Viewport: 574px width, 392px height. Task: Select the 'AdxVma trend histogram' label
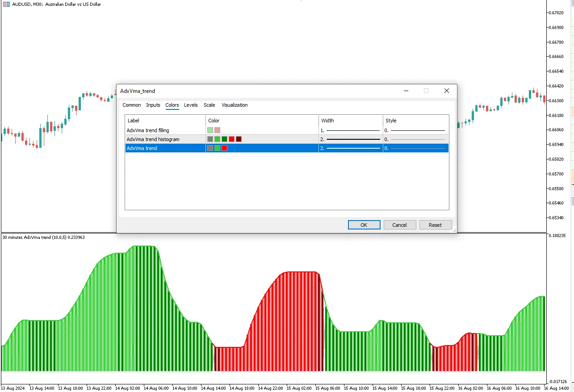153,139
